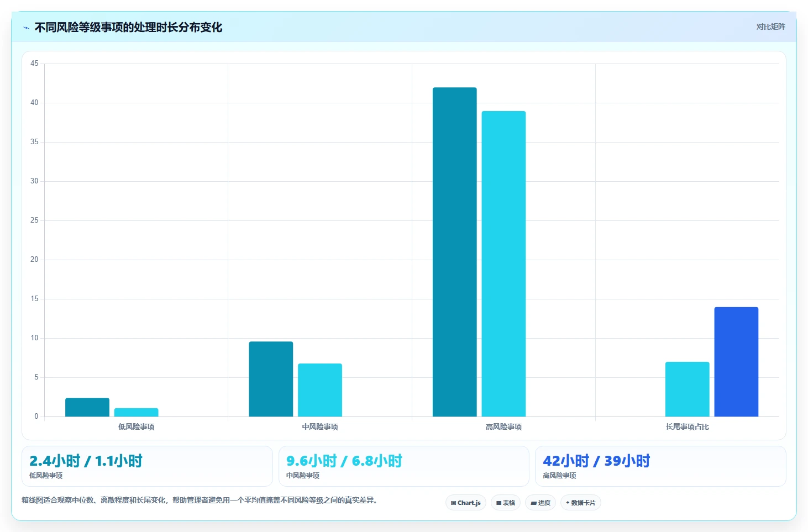Screen dimensions: 808x532
Task: Click the description text starting 箱线图适合观察中位数
Action: point(200,500)
